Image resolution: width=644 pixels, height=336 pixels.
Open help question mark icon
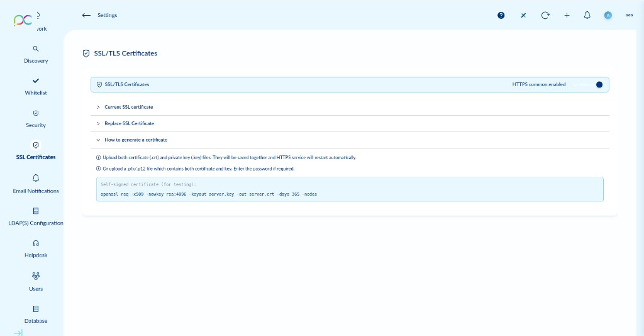tap(501, 15)
